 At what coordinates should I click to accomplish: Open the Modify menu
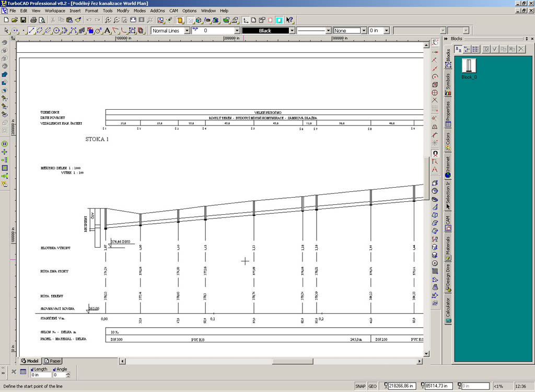[123, 11]
